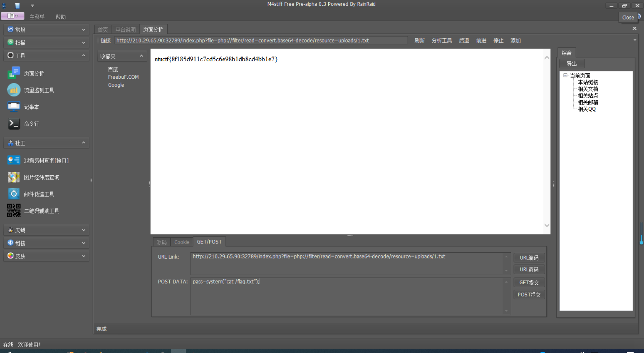Click the 工具 section circle icon
This screenshot has height=353, width=644.
pyautogui.click(x=10, y=55)
